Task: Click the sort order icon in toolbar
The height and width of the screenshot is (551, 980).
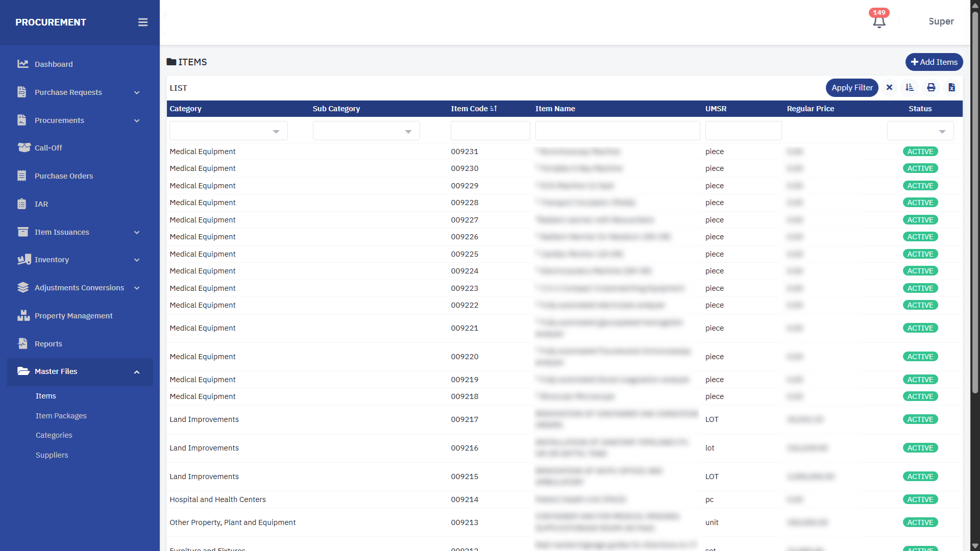Action: (910, 88)
